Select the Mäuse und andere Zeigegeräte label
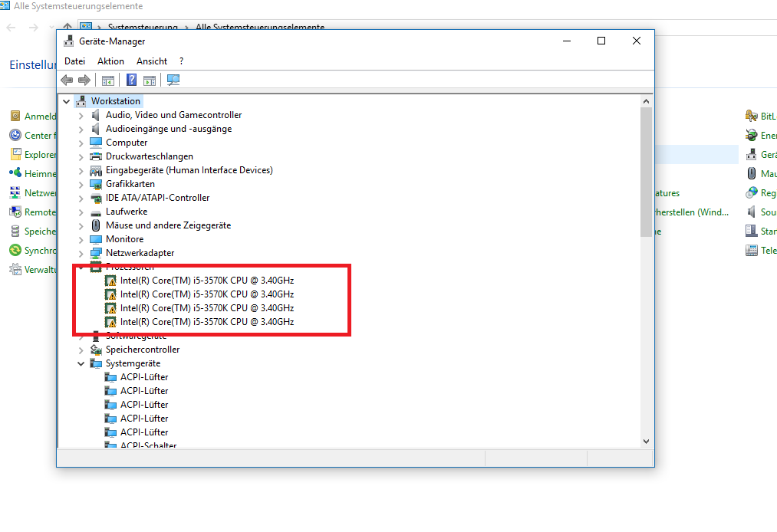The height and width of the screenshot is (532, 777). (169, 225)
